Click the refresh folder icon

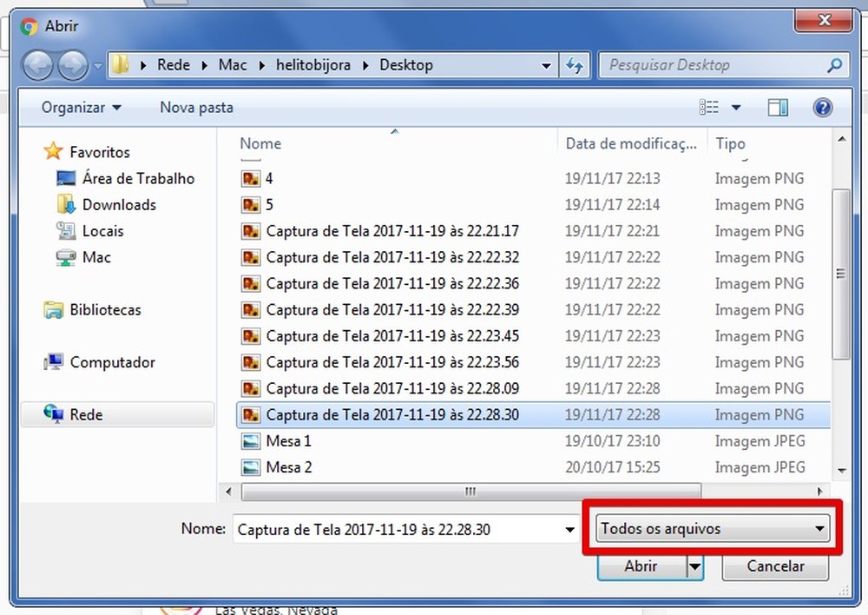coord(574,65)
